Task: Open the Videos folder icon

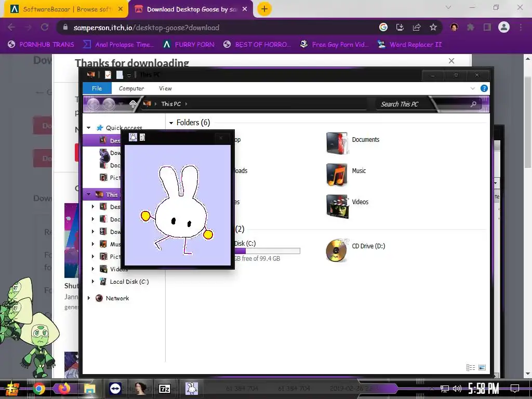Action: [337, 206]
